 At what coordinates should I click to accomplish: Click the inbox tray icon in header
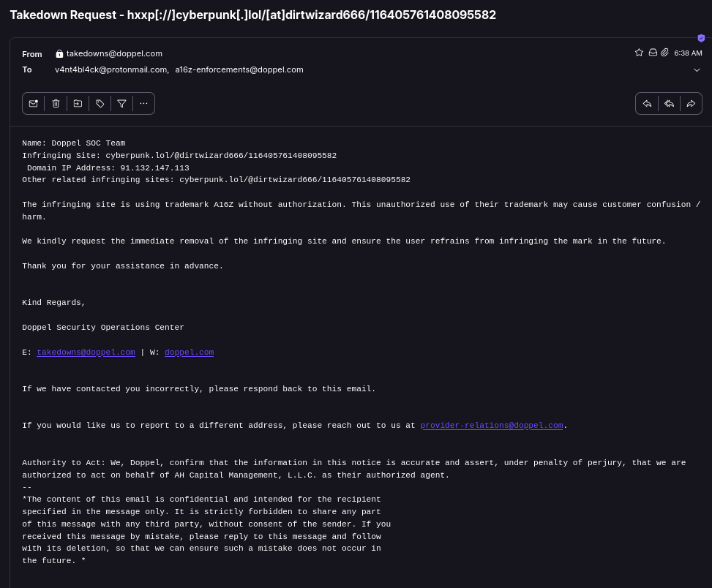pyautogui.click(x=652, y=53)
